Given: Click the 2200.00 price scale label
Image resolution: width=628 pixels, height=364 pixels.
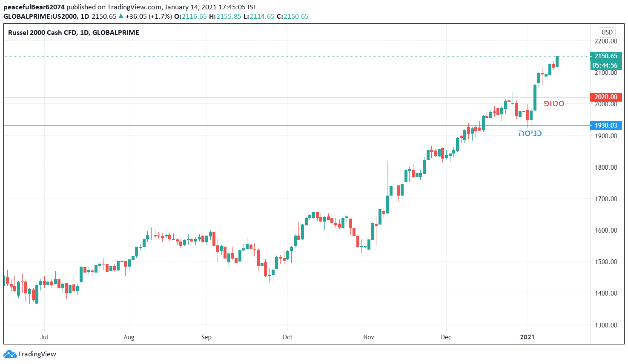Looking at the screenshot, I should [x=606, y=41].
